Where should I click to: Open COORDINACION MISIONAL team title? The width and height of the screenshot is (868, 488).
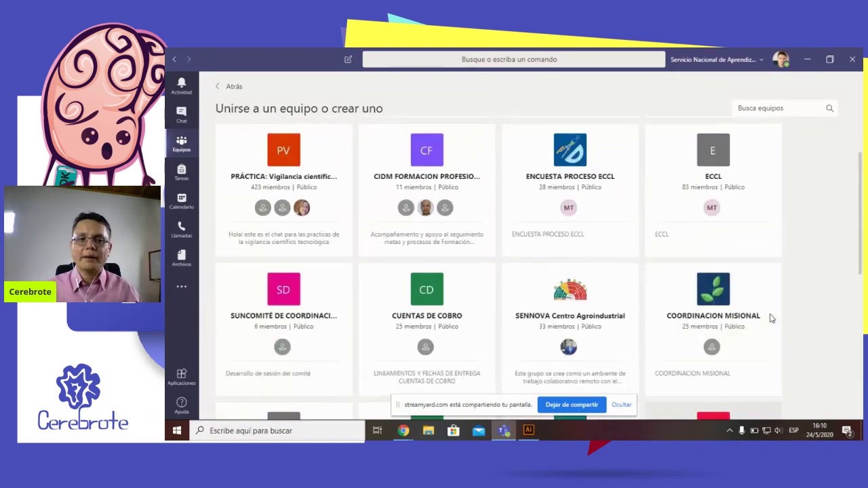coord(713,316)
